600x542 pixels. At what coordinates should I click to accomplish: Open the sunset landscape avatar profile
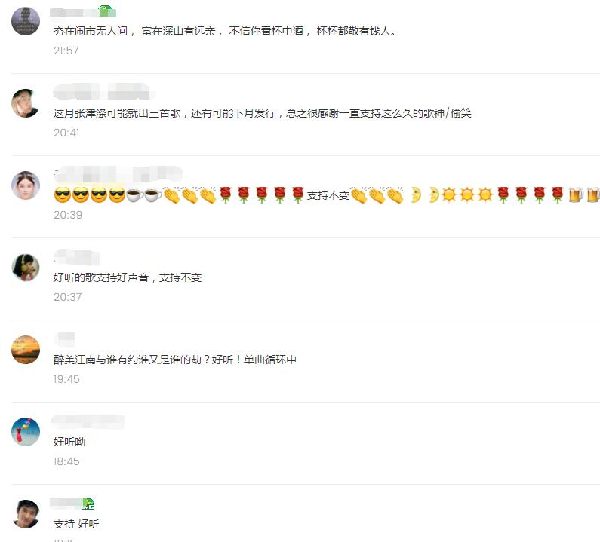[x=26, y=349]
